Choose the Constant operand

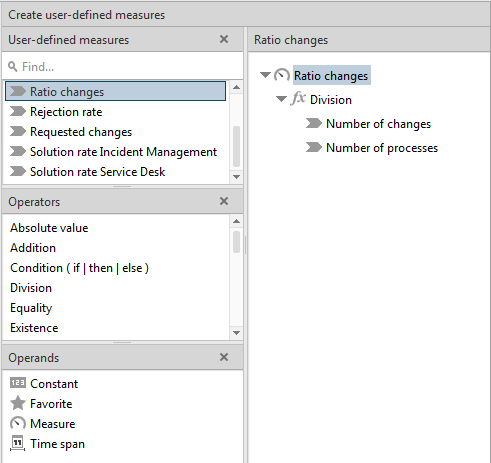point(54,384)
